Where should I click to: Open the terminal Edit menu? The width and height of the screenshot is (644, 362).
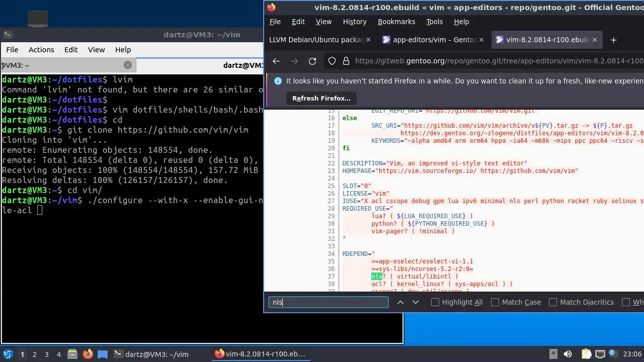(x=71, y=50)
